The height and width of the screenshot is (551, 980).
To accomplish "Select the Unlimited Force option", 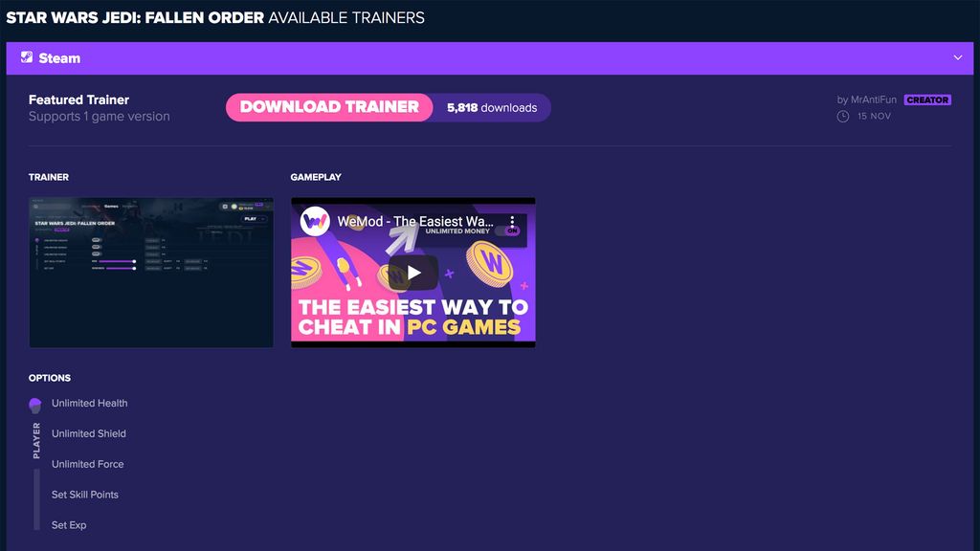I will click(90, 464).
